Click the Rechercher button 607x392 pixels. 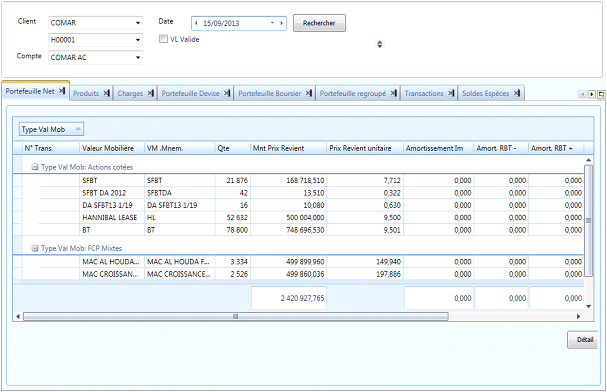pyautogui.click(x=319, y=23)
